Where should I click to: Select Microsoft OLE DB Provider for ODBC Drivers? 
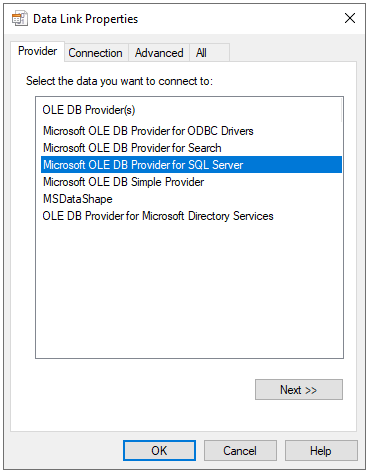(x=191, y=131)
